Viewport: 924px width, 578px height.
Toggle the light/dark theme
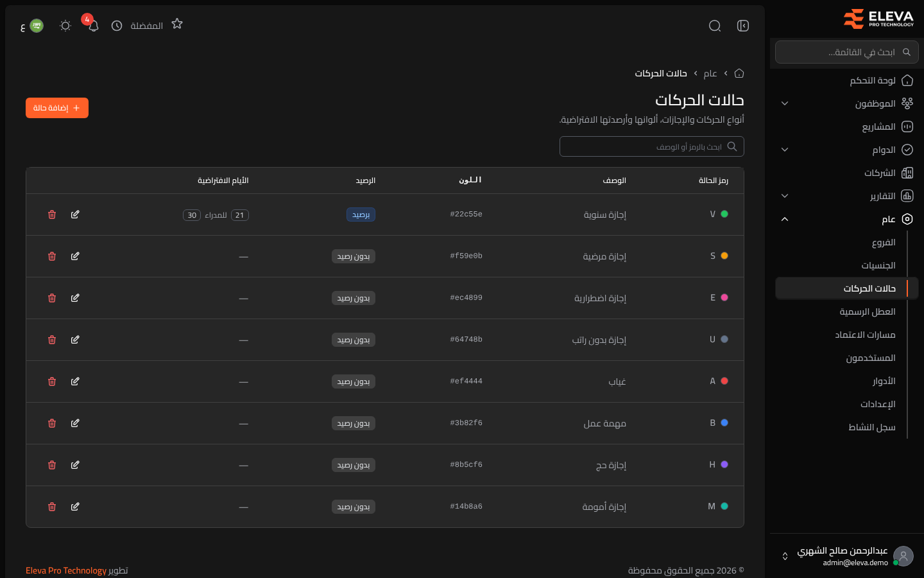click(x=65, y=26)
